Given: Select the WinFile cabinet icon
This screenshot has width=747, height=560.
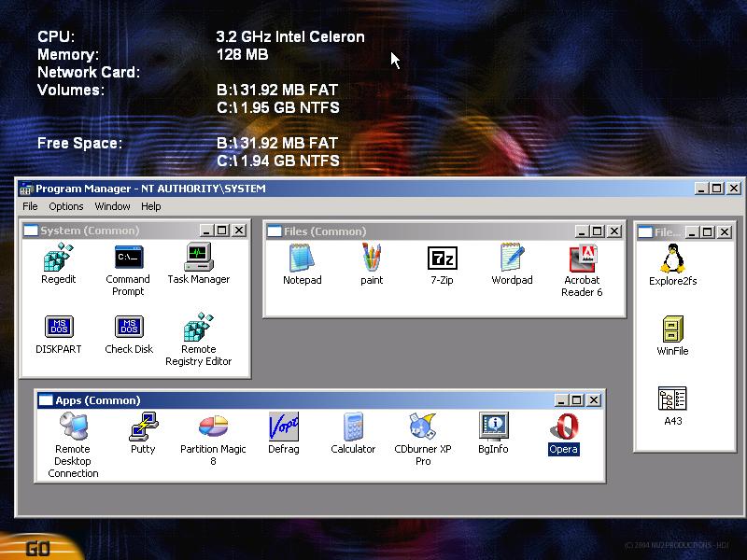Looking at the screenshot, I should (x=672, y=329).
